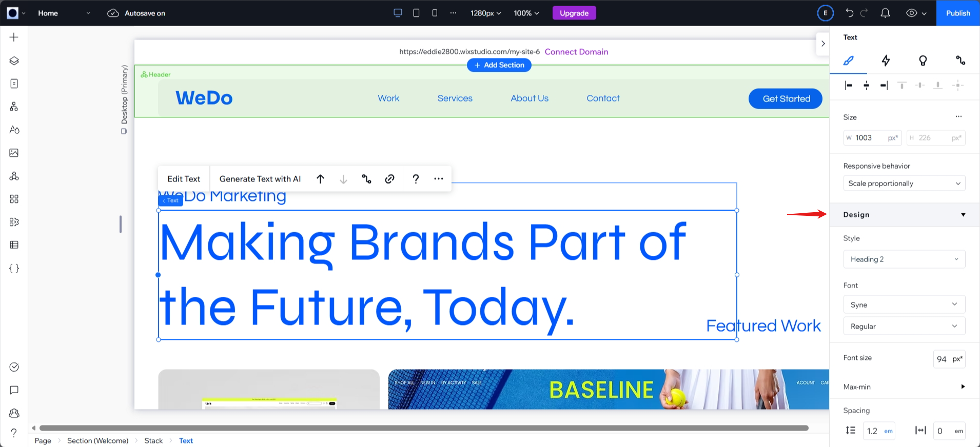Open the Site Checker checkmark icon
Image resolution: width=980 pixels, height=447 pixels.
click(14, 367)
